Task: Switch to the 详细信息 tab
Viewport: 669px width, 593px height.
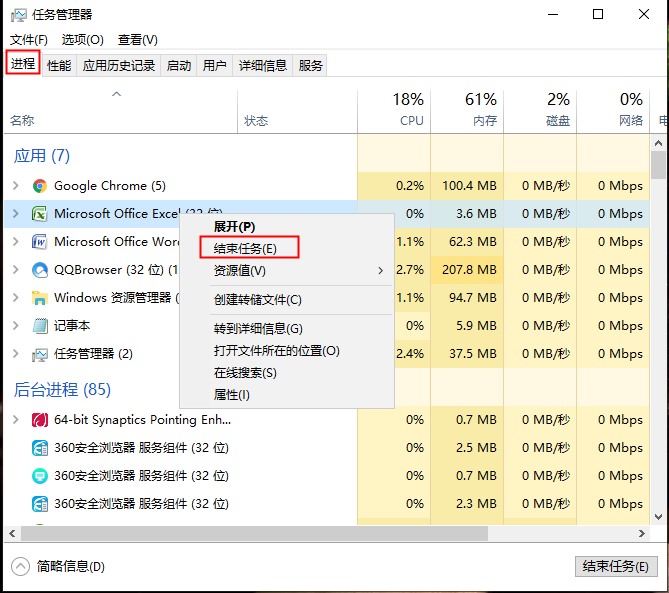Action: coord(263,66)
